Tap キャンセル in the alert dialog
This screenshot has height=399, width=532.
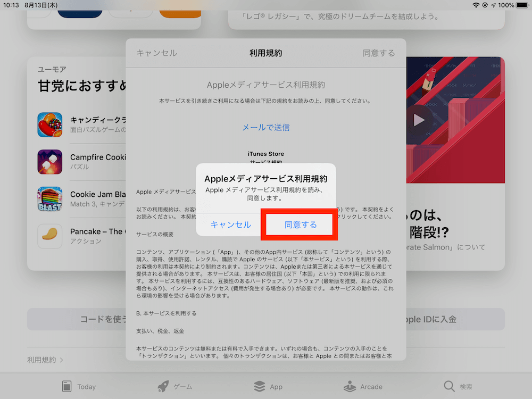click(231, 225)
